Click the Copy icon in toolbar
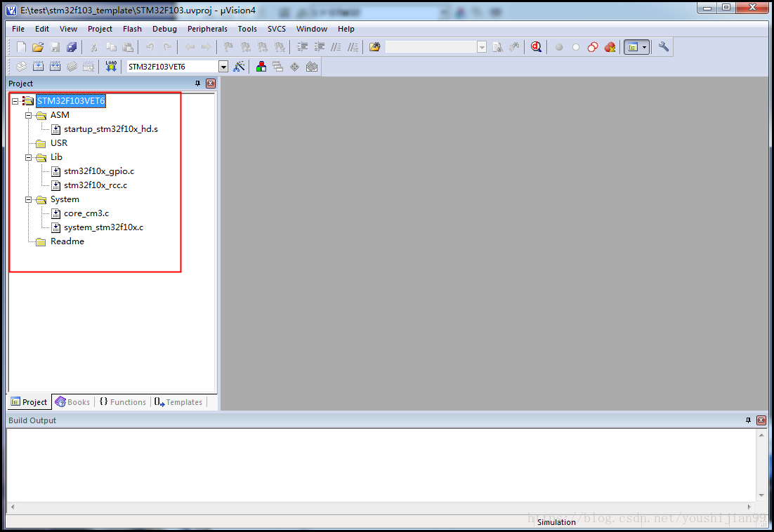Viewport: 774px width, 532px height. [x=111, y=47]
